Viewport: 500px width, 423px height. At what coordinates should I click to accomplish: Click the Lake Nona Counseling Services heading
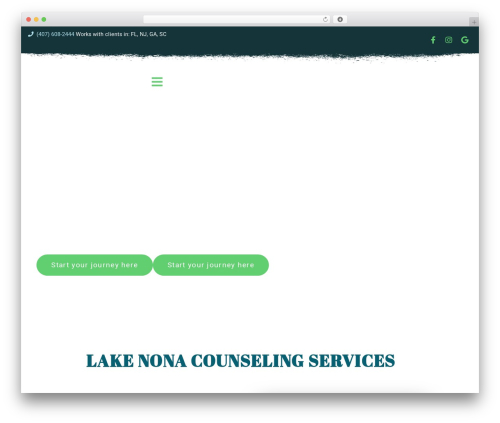click(x=240, y=361)
